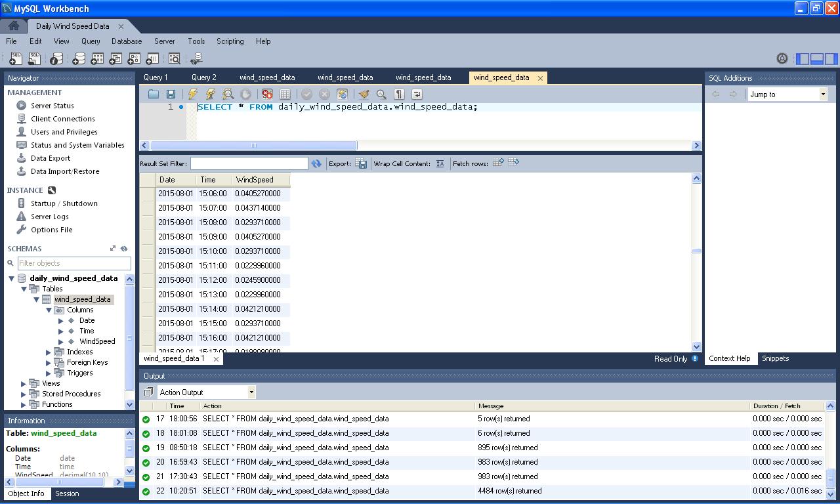Open the Query menu
This screenshot has width=840, height=504.
click(91, 41)
